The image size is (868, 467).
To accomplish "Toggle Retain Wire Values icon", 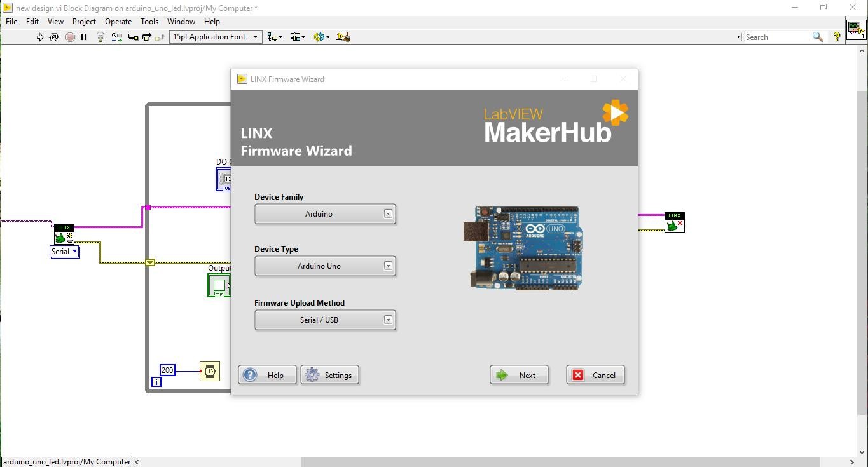I will pyautogui.click(x=116, y=37).
